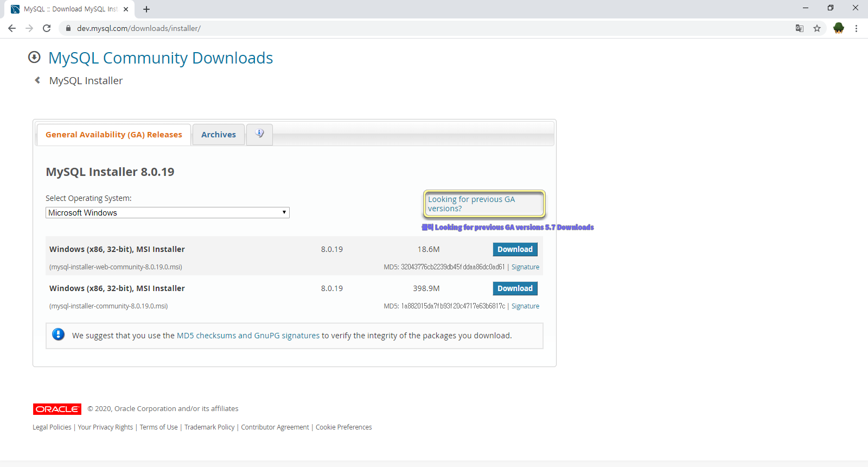868x467 pixels.
Task: Open the translate page icon
Action: [800, 28]
